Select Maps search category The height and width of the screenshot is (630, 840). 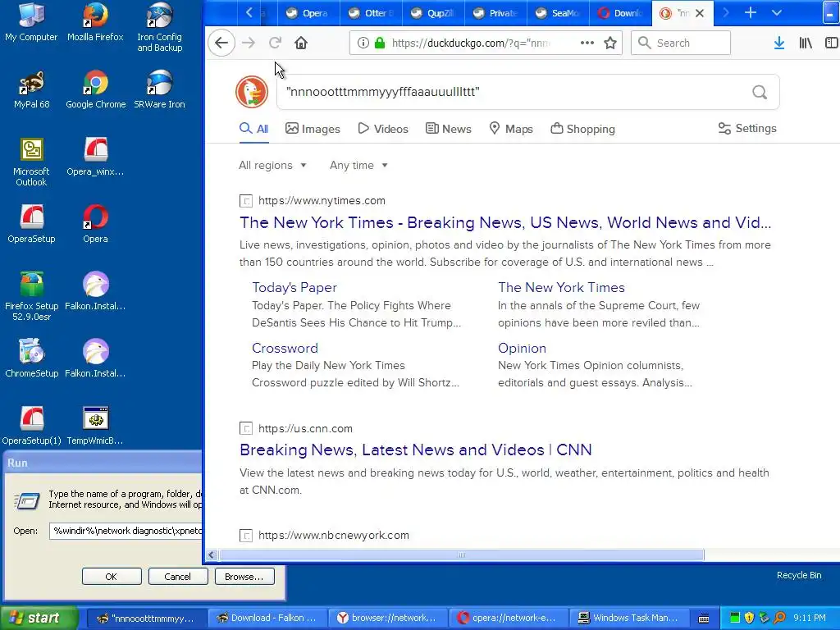(511, 129)
